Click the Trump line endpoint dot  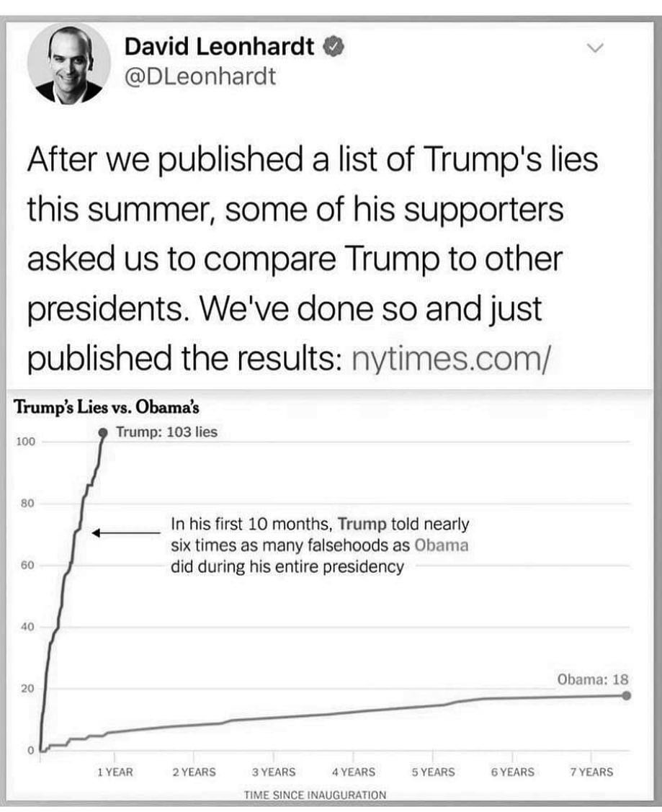coord(102,434)
